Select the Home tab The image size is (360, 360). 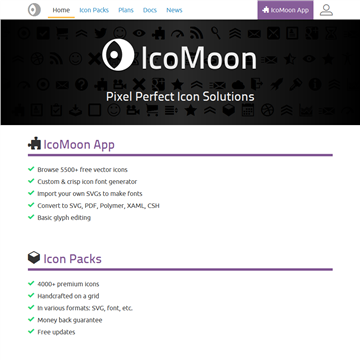point(61,10)
